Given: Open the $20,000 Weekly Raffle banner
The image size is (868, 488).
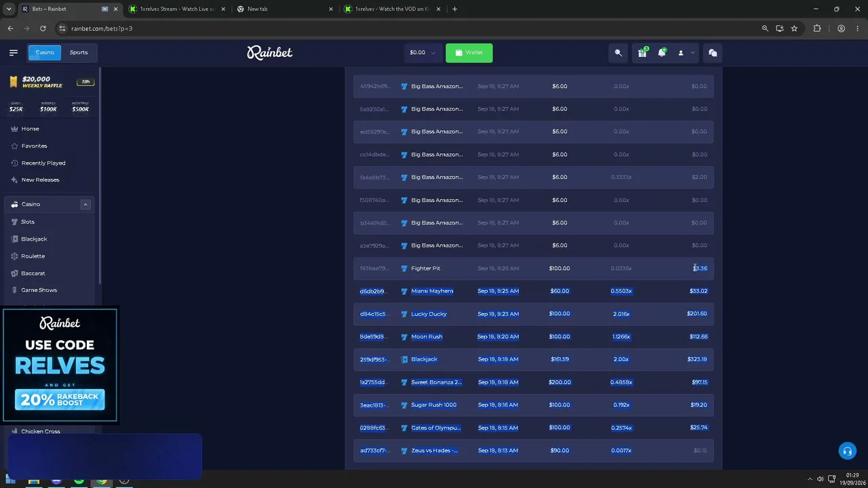Looking at the screenshot, I should coord(51,82).
